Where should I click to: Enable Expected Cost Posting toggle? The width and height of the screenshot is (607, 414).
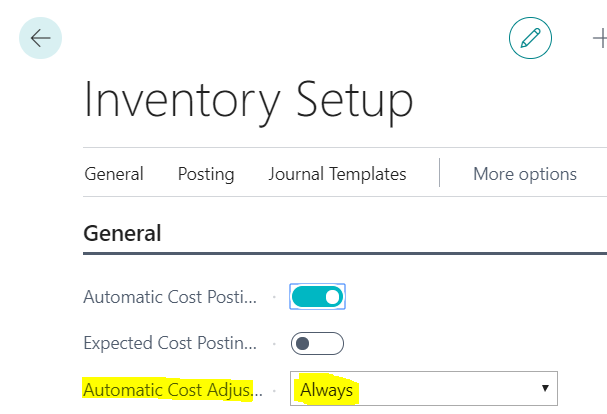click(317, 343)
